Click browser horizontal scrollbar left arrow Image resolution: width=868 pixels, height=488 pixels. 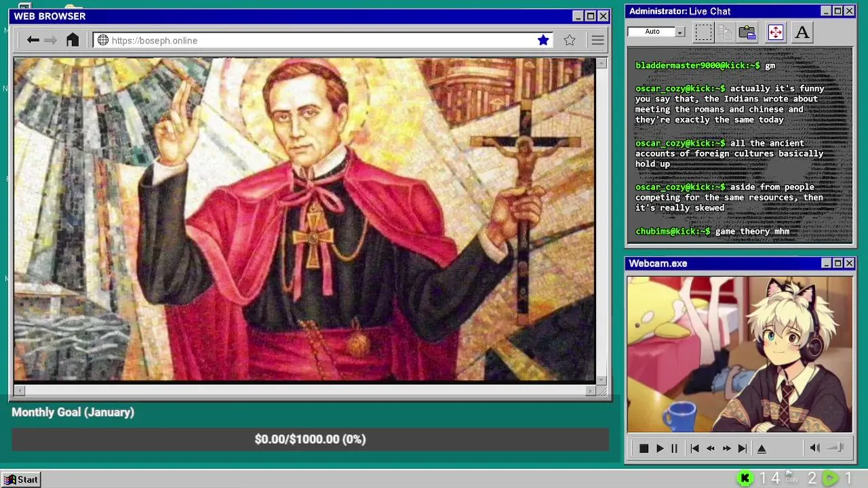click(19, 390)
